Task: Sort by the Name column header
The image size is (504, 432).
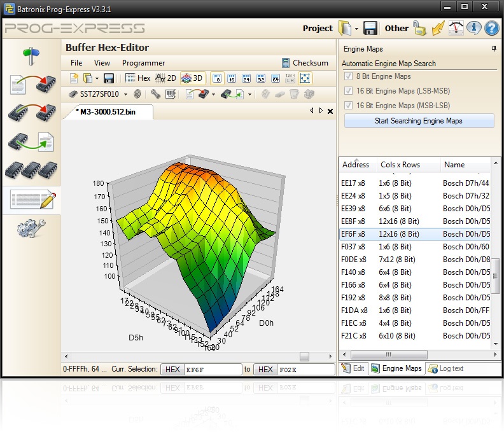Action: 465,165
